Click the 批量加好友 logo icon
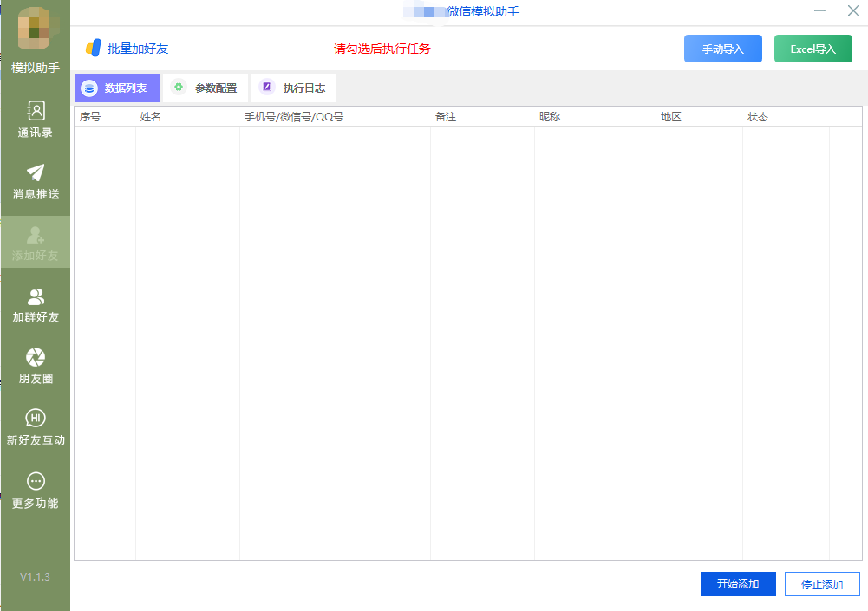Image resolution: width=868 pixels, height=611 pixels. [93, 48]
